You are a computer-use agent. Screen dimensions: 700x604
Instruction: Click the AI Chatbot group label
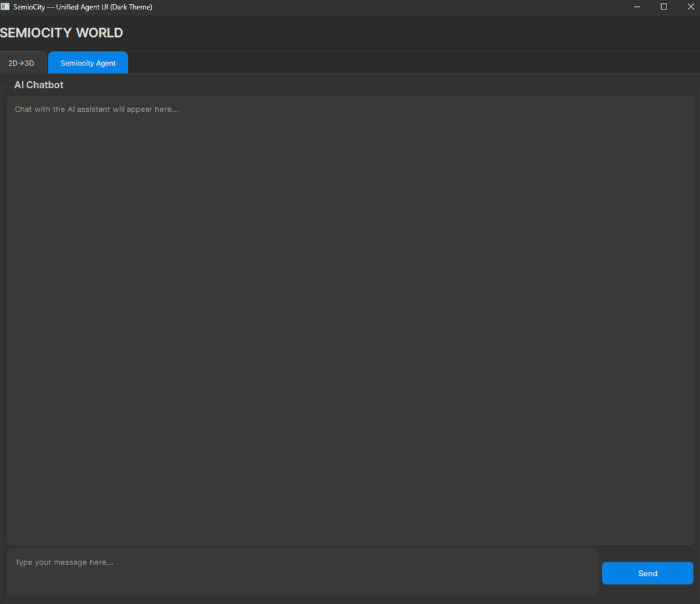pos(39,85)
